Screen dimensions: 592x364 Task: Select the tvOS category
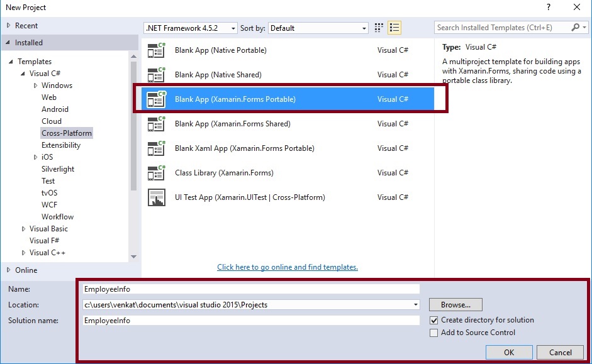coord(50,193)
